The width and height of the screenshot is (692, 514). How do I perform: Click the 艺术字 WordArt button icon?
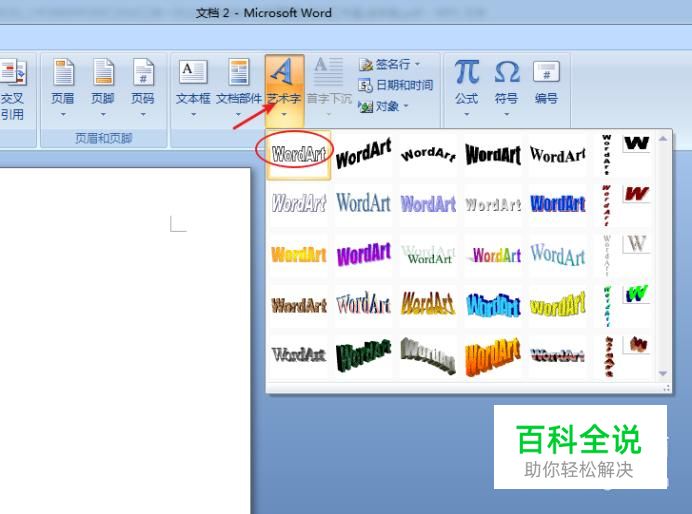tap(284, 72)
